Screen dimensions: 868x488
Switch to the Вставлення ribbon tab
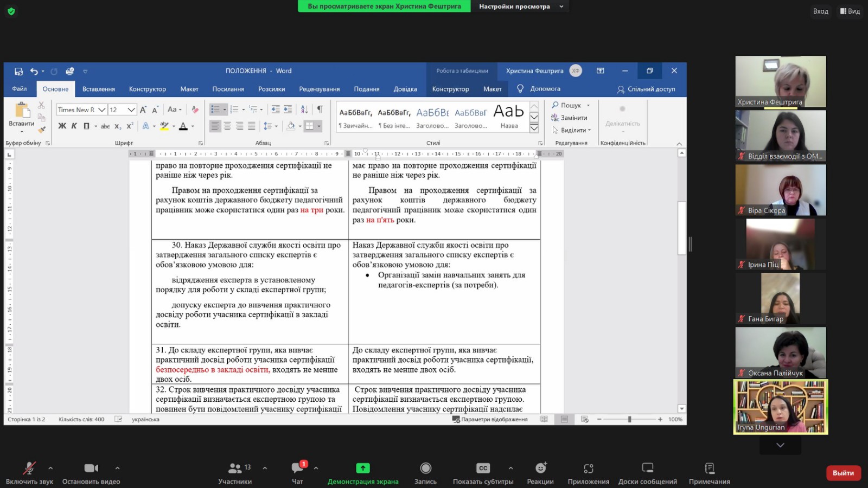pyautogui.click(x=99, y=89)
